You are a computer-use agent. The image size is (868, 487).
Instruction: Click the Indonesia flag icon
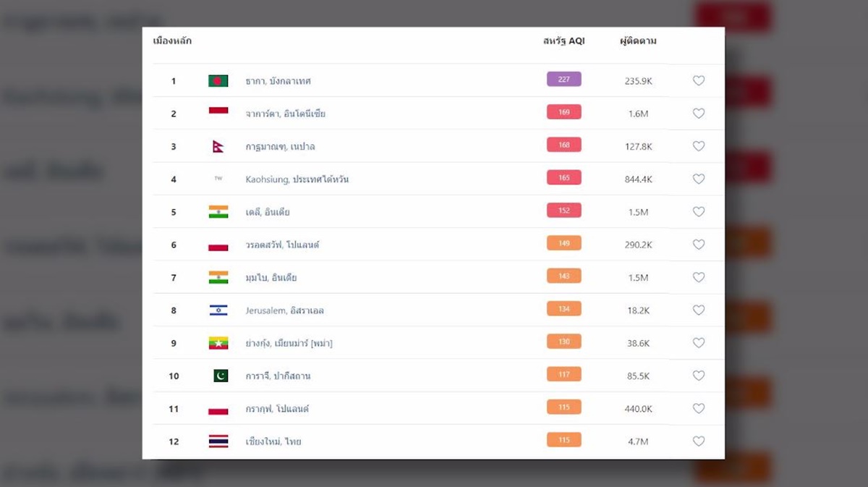tap(218, 111)
